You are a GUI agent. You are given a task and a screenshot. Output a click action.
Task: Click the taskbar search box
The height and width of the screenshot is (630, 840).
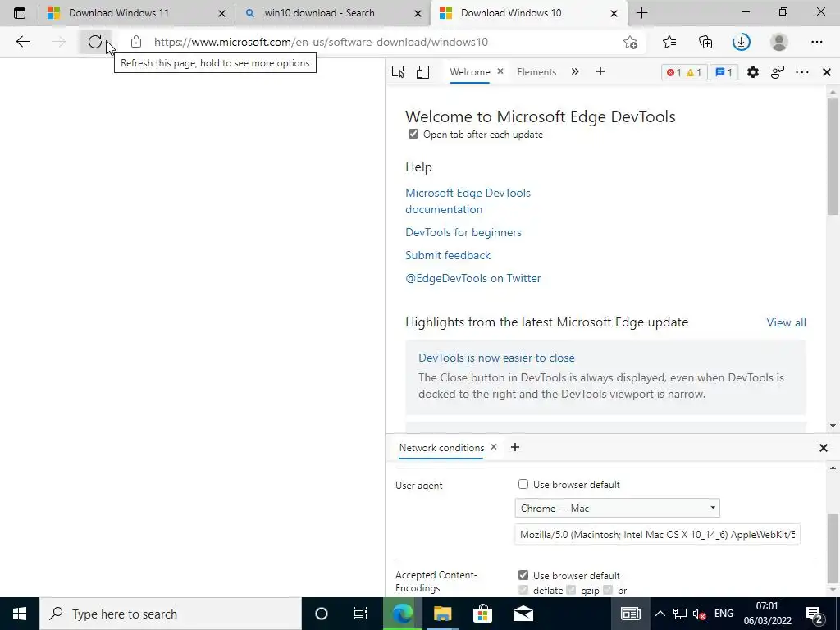[171, 614]
